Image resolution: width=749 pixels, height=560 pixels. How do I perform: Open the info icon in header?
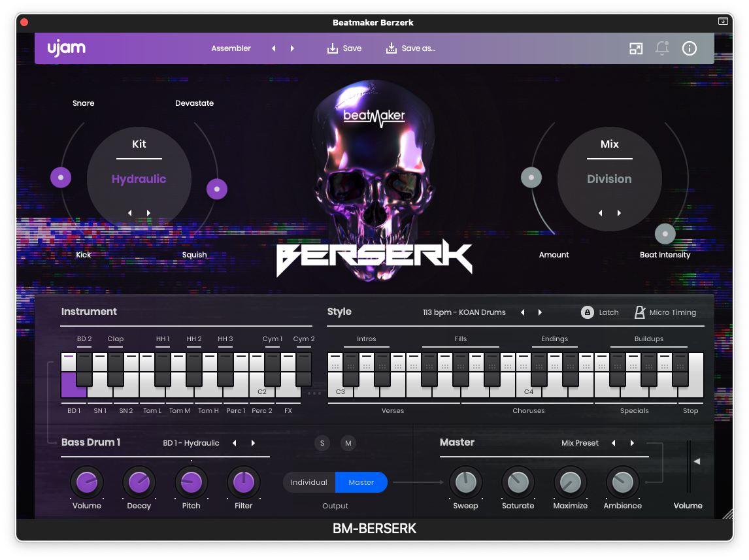[690, 48]
